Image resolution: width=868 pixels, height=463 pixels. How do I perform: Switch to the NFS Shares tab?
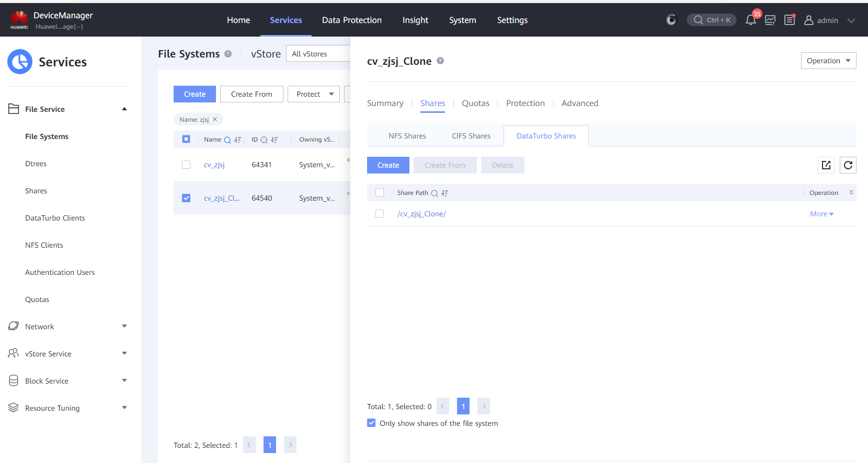click(407, 136)
